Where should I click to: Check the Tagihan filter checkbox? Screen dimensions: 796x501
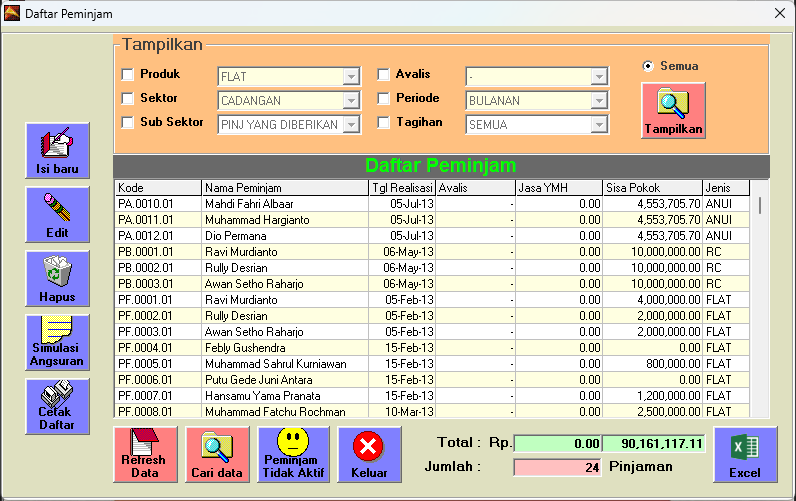tap(383, 123)
